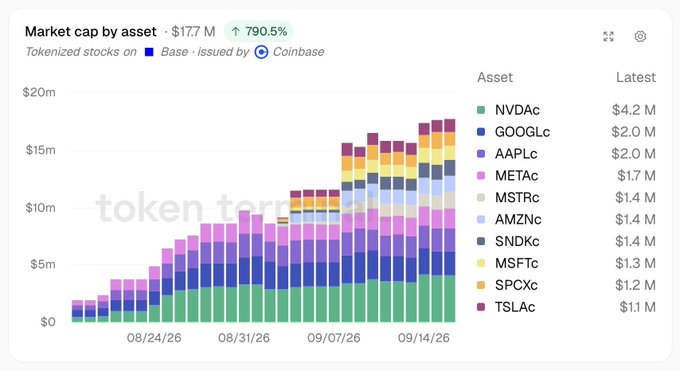Click the AAPLc legend label
Screen dimensions: 680x371
pyautogui.click(x=516, y=154)
